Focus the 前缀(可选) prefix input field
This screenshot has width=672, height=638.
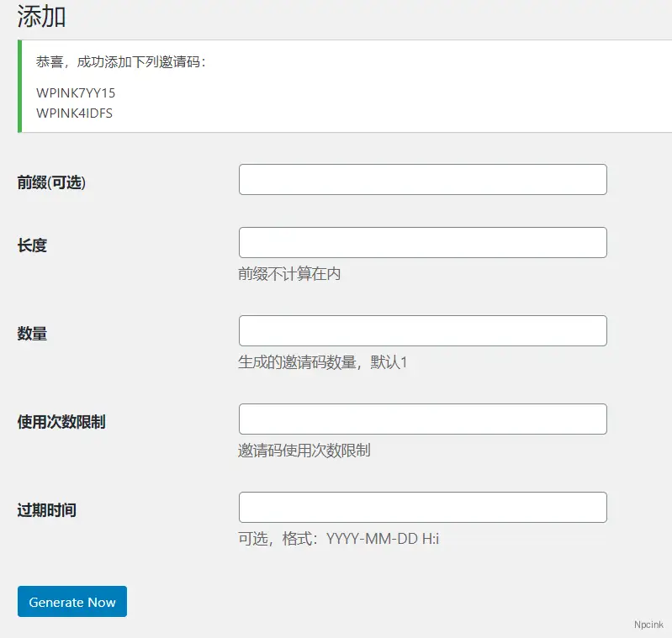[x=422, y=180]
